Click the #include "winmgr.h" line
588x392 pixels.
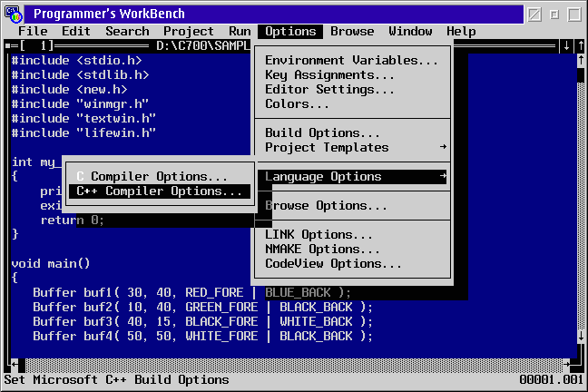click(80, 104)
